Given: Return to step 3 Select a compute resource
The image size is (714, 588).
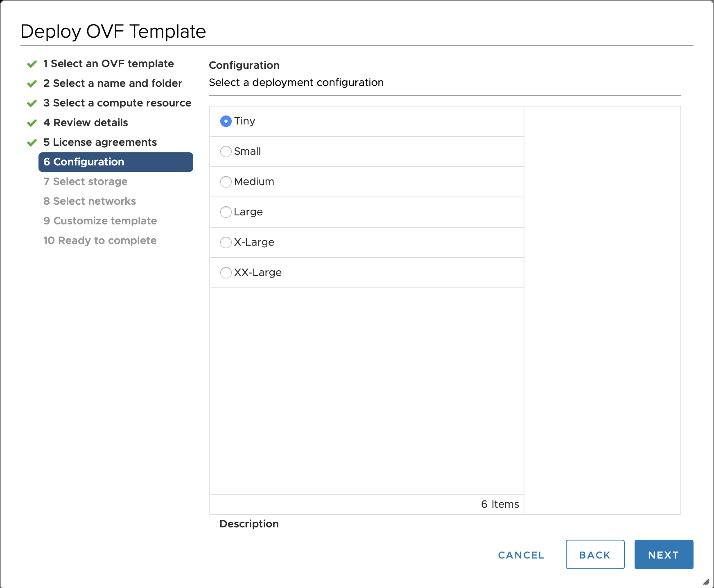Looking at the screenshot, I should point(117,103).
